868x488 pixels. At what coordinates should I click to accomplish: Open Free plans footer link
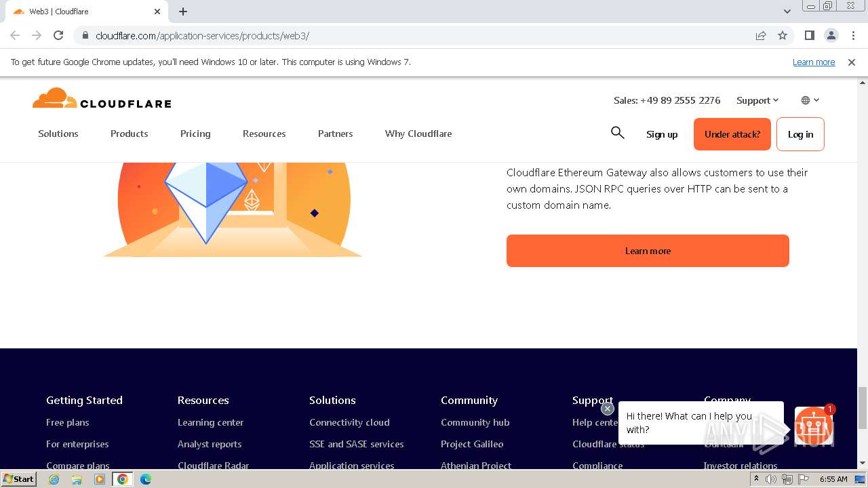pyautogui.click(x=68, y=422)
